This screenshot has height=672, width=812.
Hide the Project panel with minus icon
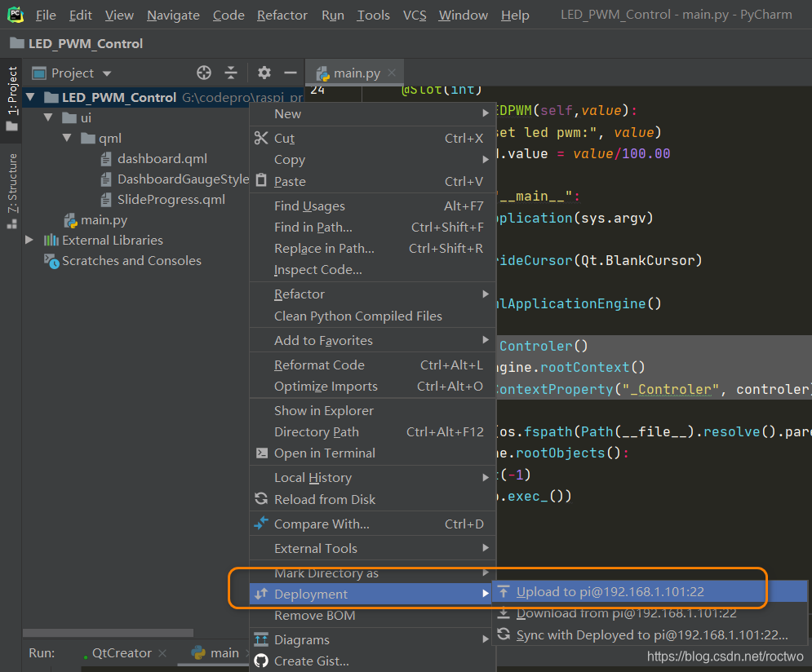tap(291, 73)
